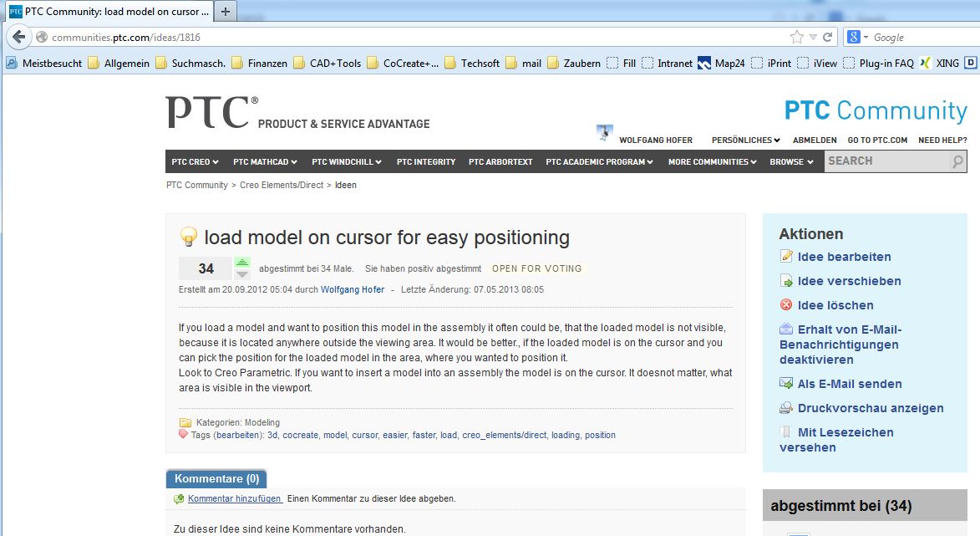
Task: Expand the More Communities menu
Action: (713, 161)
